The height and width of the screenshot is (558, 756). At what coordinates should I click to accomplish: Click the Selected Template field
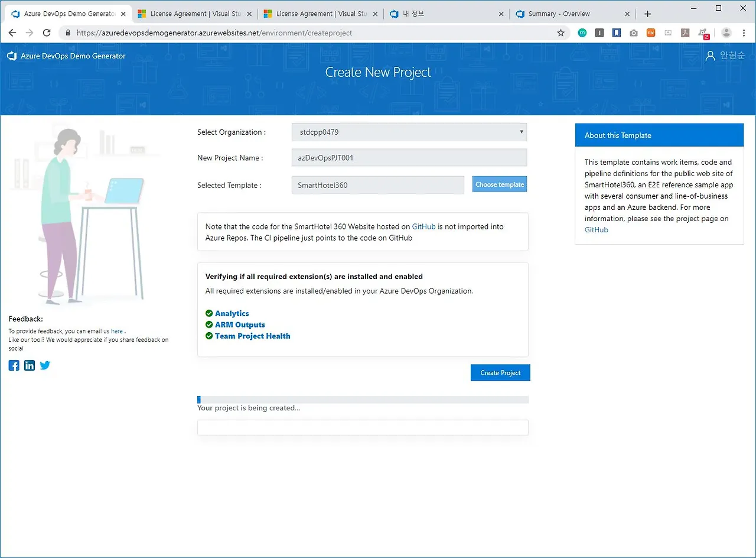[378, 185]
